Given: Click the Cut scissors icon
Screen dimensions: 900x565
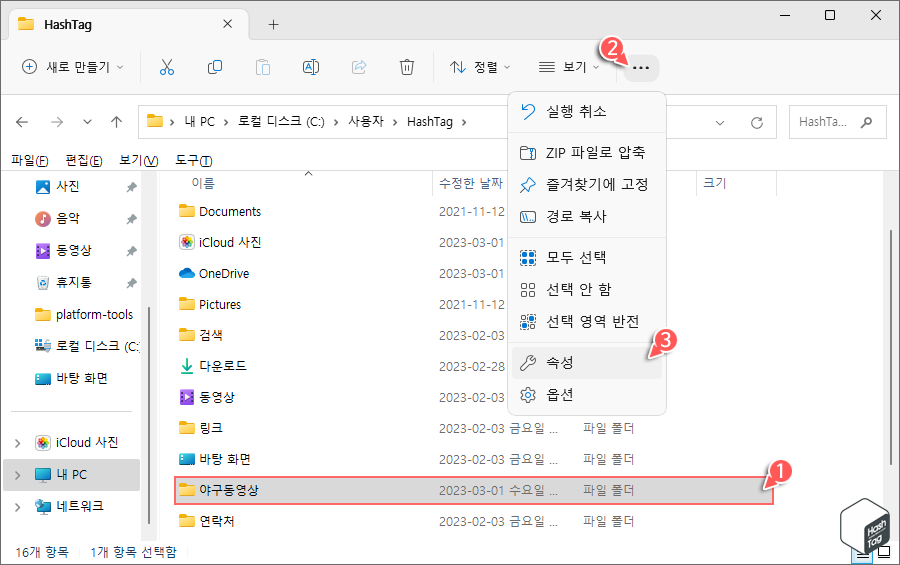Looking at the screenshot, I should (166, 67).
